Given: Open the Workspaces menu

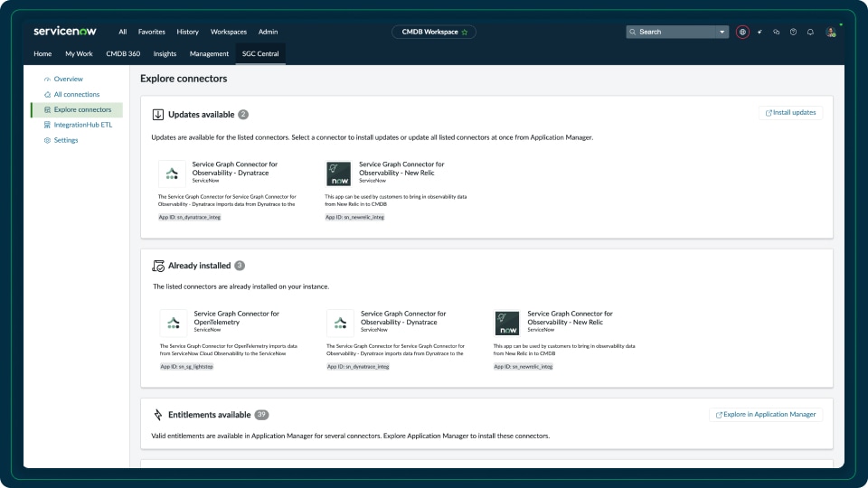Looking at the screenshot, I should tap(229, 33).
